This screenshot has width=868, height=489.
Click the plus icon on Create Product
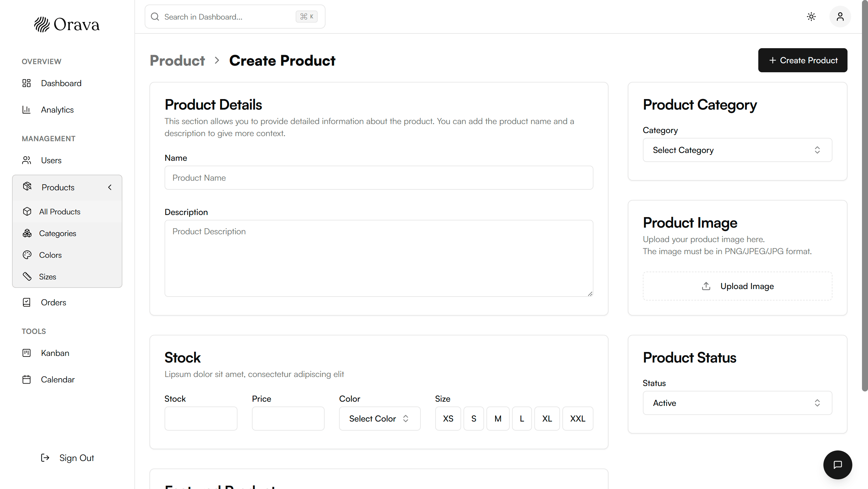click(x=772, y=60)
